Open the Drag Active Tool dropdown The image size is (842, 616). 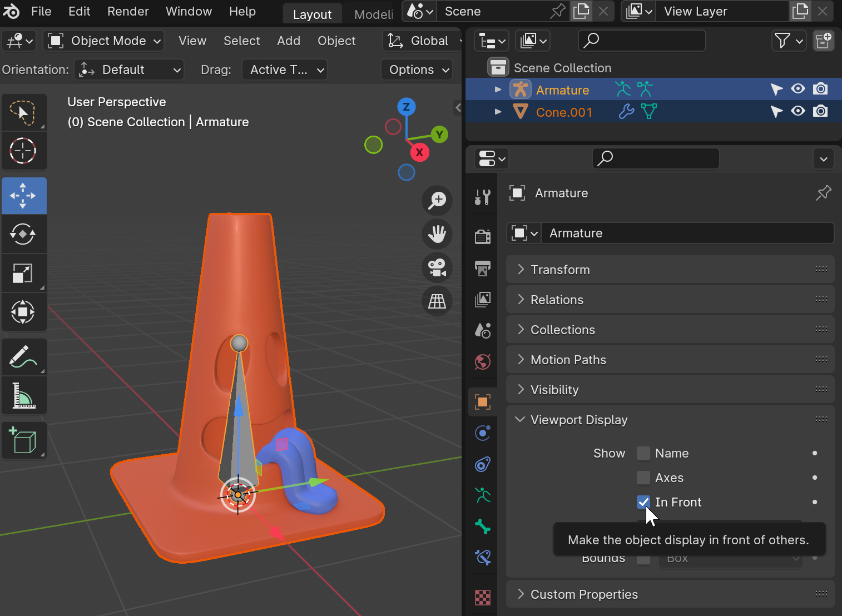pos(284,69)
